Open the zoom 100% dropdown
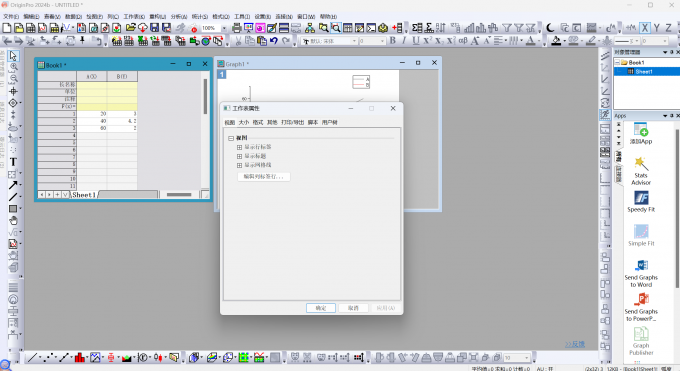680x371 pixels. pyautogui.click(x=224, y=28)
